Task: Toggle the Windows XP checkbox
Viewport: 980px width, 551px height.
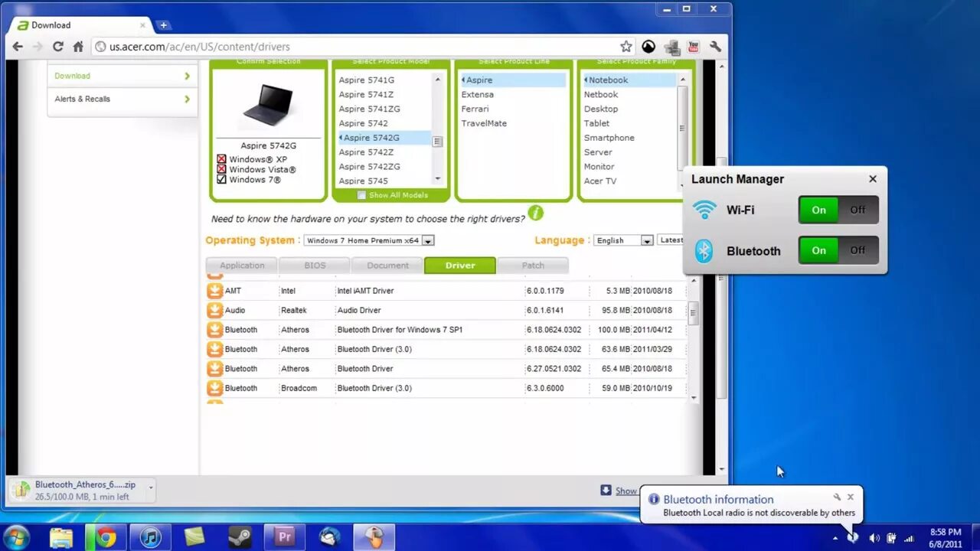Action: click(221, 160)
